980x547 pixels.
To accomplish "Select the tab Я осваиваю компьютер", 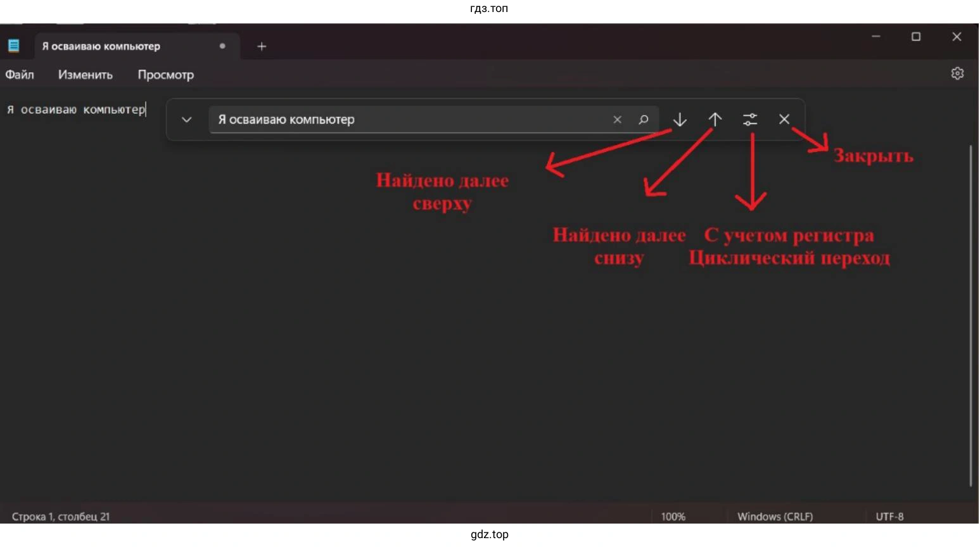I will [101, 46].
